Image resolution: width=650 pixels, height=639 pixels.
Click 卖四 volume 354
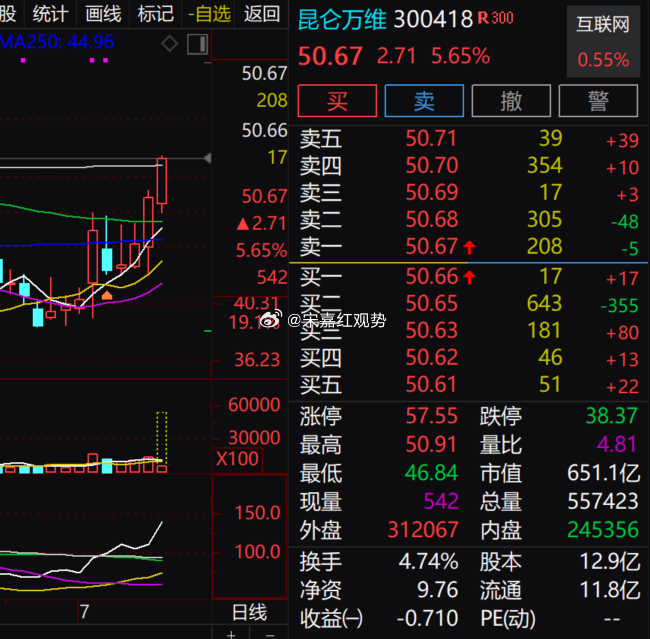coord(545,165)
